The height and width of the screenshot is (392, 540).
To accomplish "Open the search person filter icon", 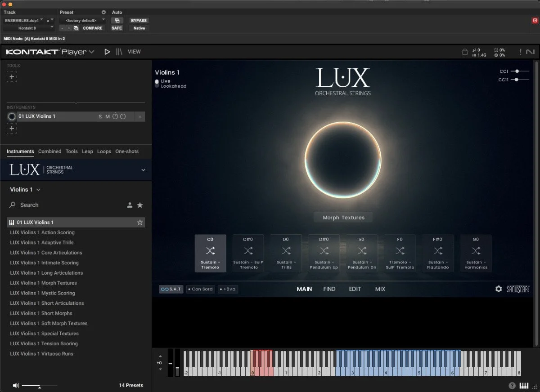I will click(130, 205).
